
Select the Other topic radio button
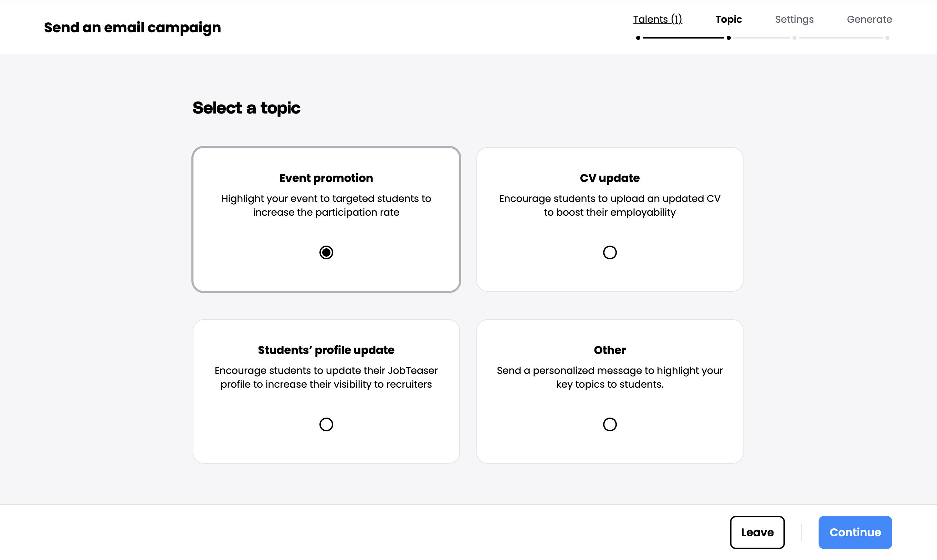(610, 424)
